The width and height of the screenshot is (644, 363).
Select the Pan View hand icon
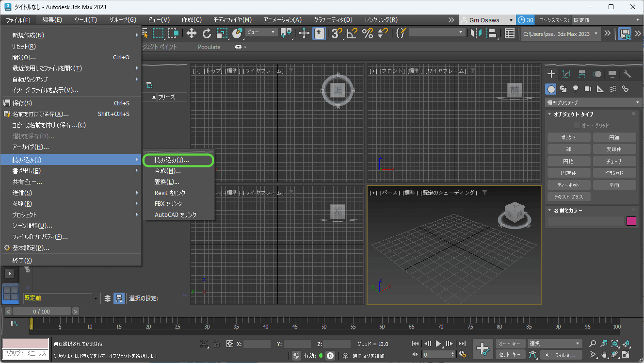click(604, 354)
